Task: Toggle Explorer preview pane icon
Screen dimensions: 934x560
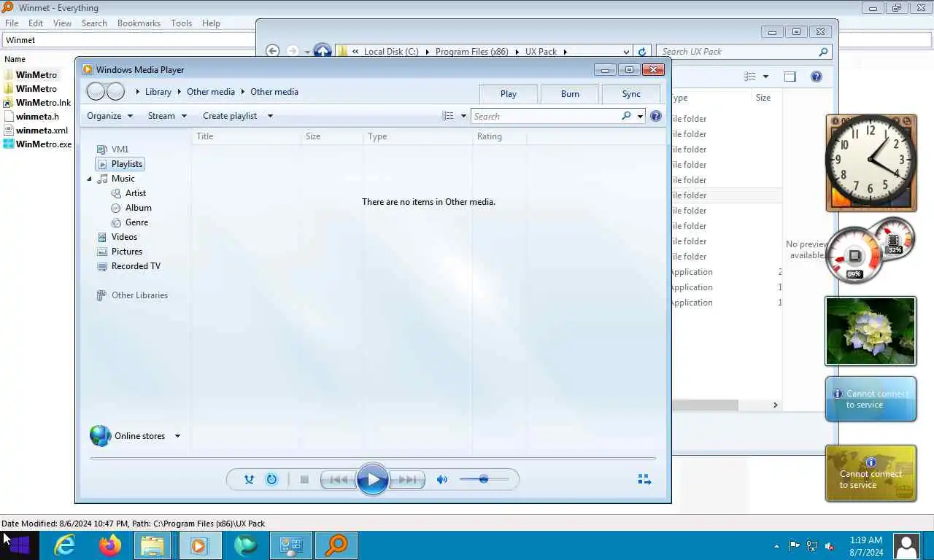Action: 790,77
